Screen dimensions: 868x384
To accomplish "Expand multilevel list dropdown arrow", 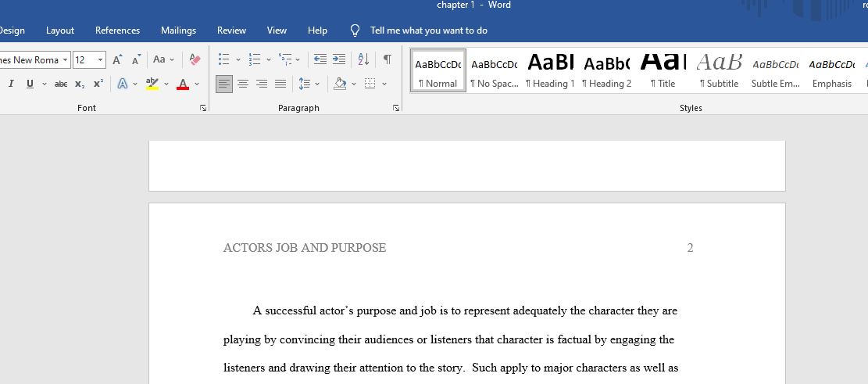I will (297, 60).
